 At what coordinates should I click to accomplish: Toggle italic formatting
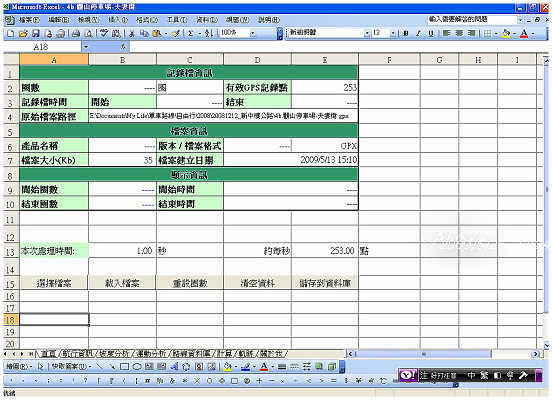coord(418,33)
